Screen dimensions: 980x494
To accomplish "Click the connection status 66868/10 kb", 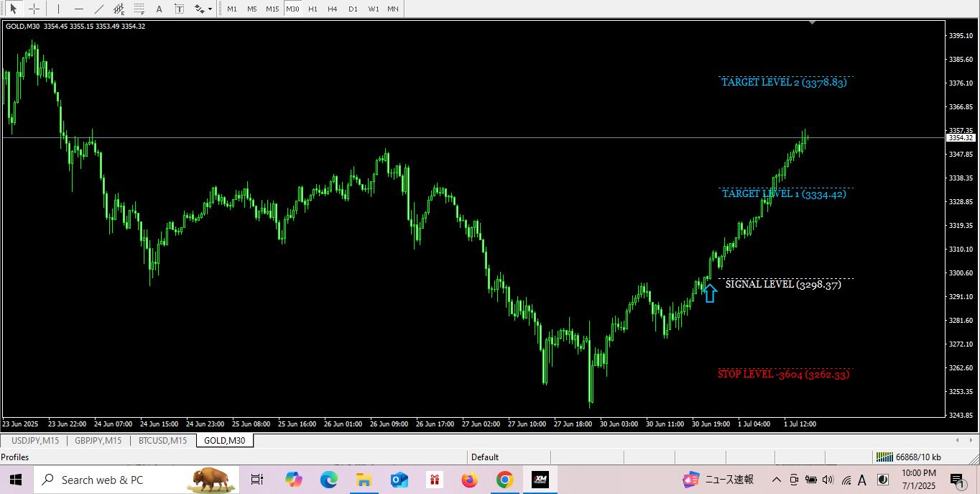I will pyautogui.click(x=909, y=457).
